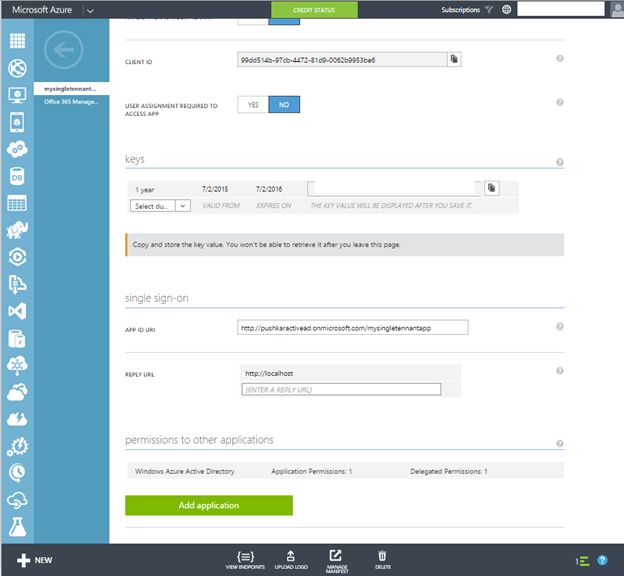Click Manage Manifest in bottom bar
This screenshot has width=624, height=576.
coord(337,561)
